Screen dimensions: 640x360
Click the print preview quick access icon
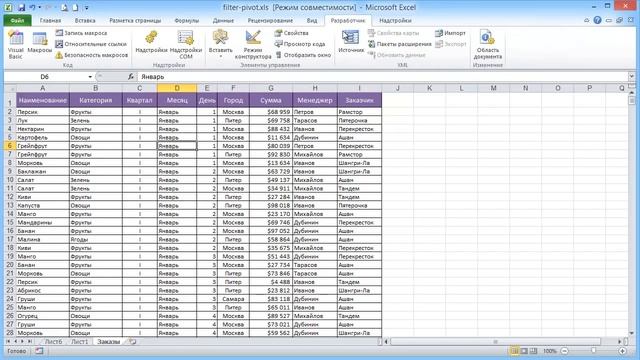pos(64,7)
